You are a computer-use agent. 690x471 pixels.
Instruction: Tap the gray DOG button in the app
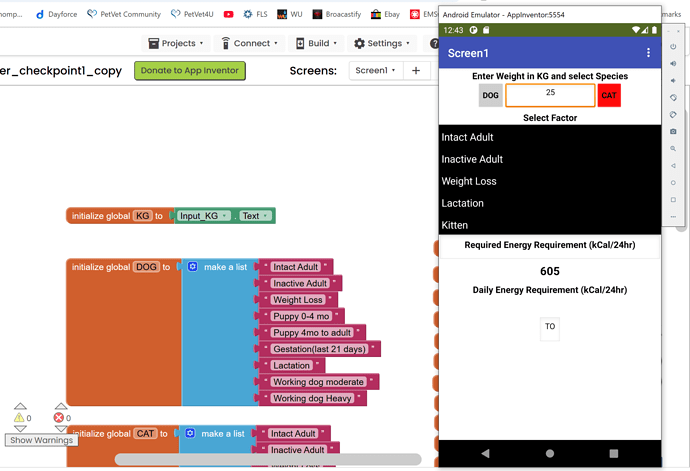490,96
